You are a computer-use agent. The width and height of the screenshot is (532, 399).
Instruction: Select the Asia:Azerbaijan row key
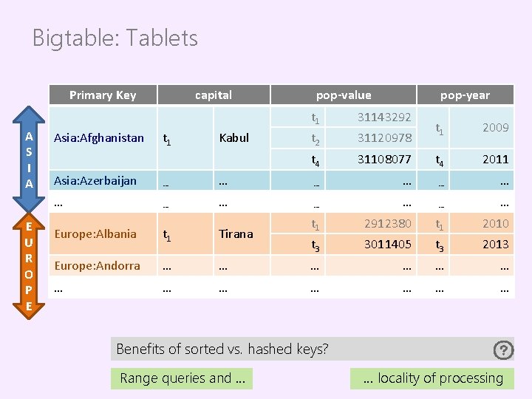95,180
